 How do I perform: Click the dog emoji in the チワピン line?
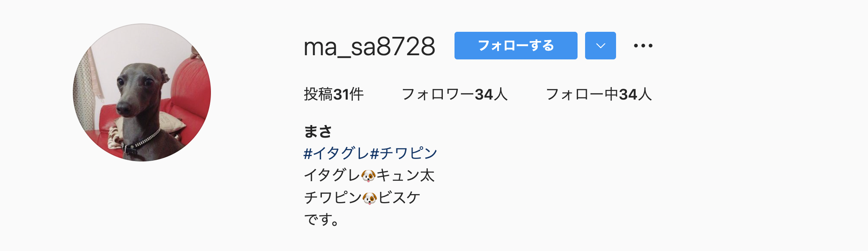[370, 198]
